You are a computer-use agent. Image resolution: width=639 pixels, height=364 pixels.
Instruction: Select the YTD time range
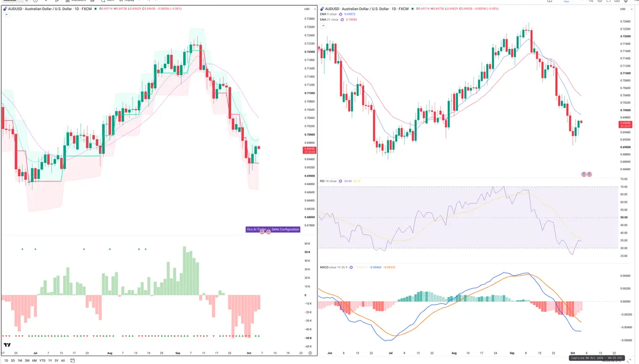(42, 360)
